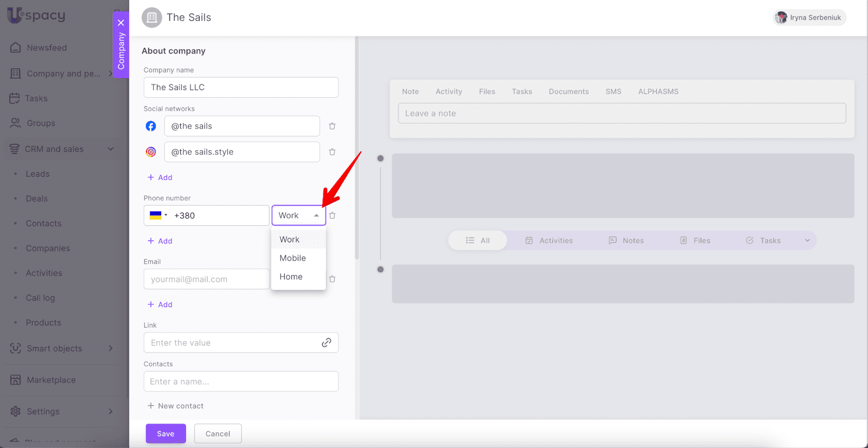Select Home in the phone type list
The height and width of the screenshot is (448, 868).
click(x=291, y=277)
